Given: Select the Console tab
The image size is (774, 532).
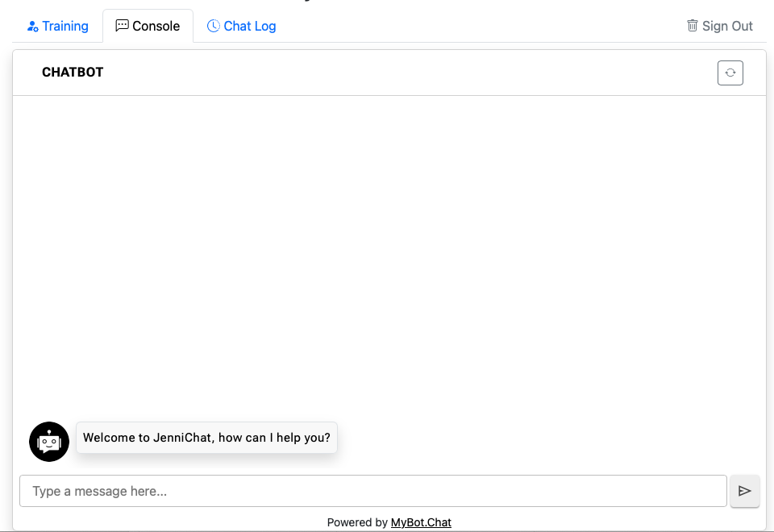Looking at the screenshot, I should 148,25.
